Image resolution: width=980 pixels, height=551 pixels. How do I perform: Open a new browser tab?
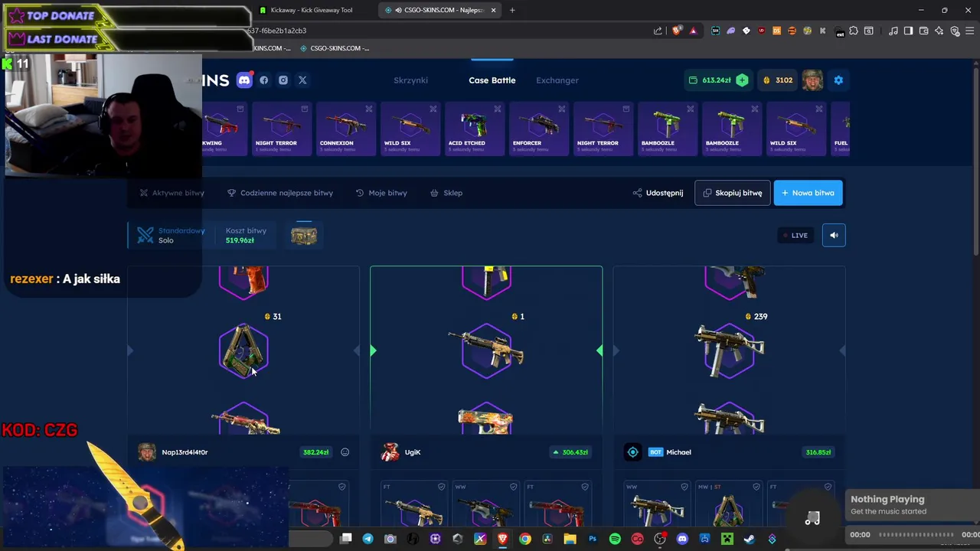click(x=512, y=10)
